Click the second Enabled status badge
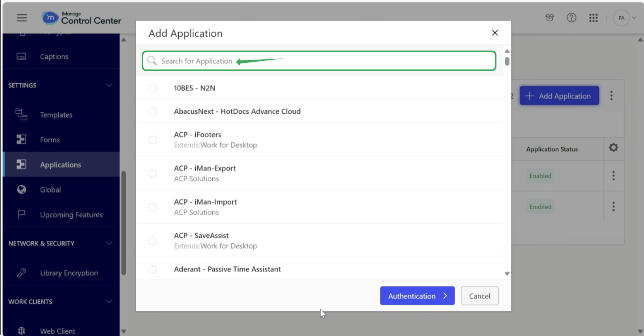Screen dimensions: 644x336 pyautogui.click(x=540, y=206)
